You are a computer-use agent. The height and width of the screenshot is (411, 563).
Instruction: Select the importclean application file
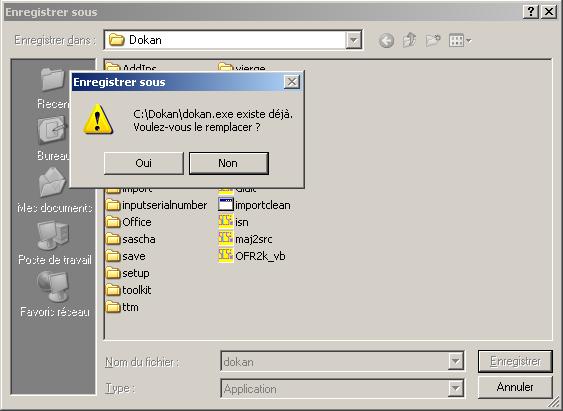(254, 205)
